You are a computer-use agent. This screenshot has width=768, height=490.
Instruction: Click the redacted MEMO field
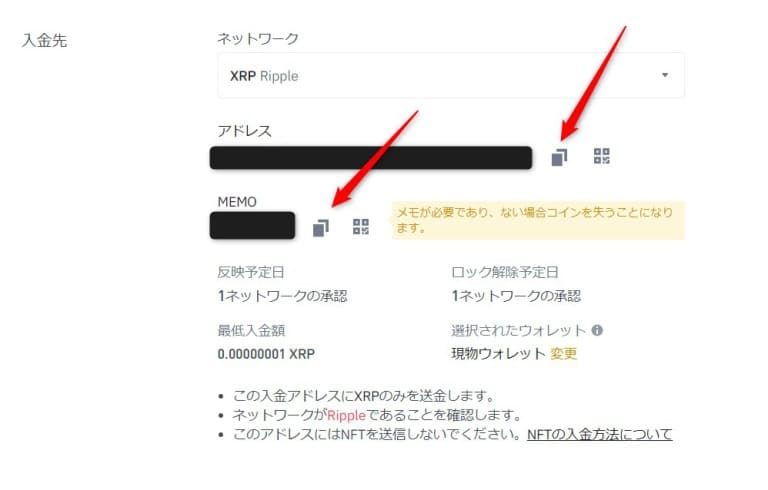(252, 225)
